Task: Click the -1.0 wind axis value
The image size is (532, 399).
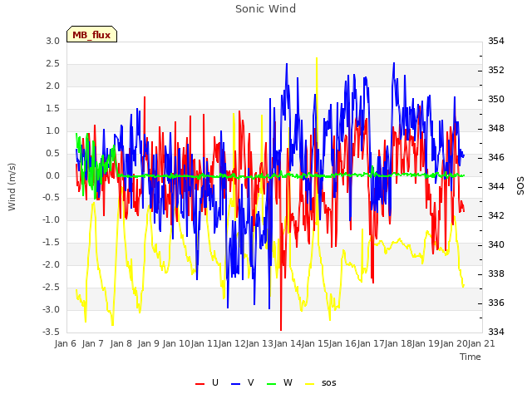Action: click(51, 219)
